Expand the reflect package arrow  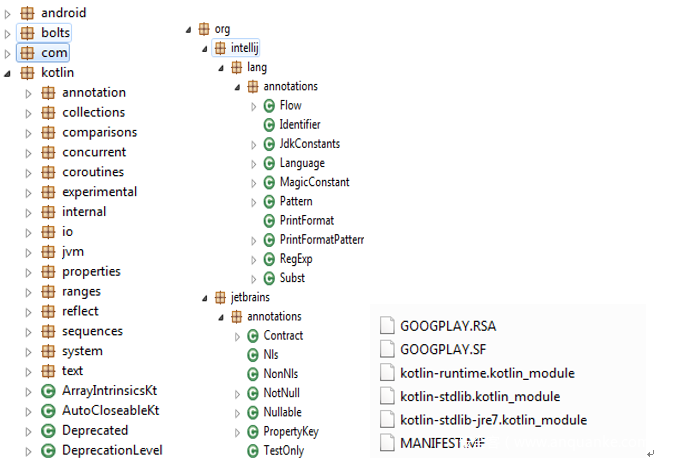29,311
